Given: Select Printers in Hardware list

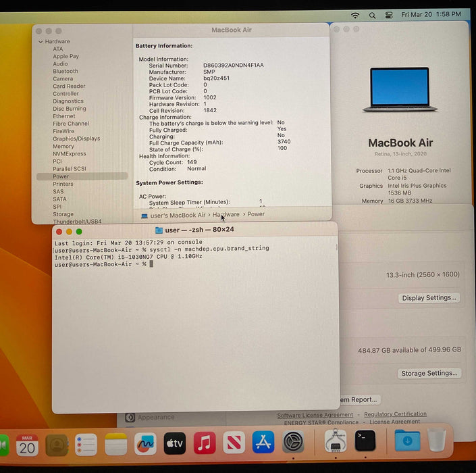Looking at the screenshot, I should (63, 184).
